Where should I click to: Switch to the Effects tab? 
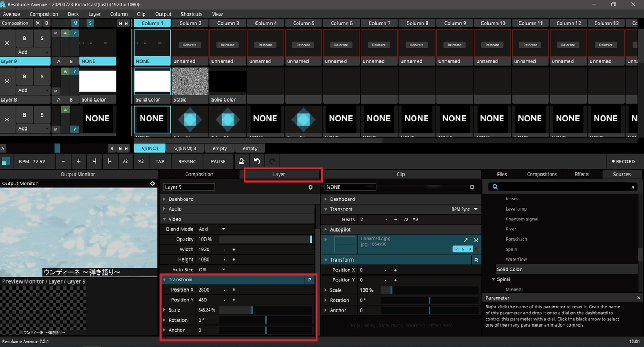(582, 174)
